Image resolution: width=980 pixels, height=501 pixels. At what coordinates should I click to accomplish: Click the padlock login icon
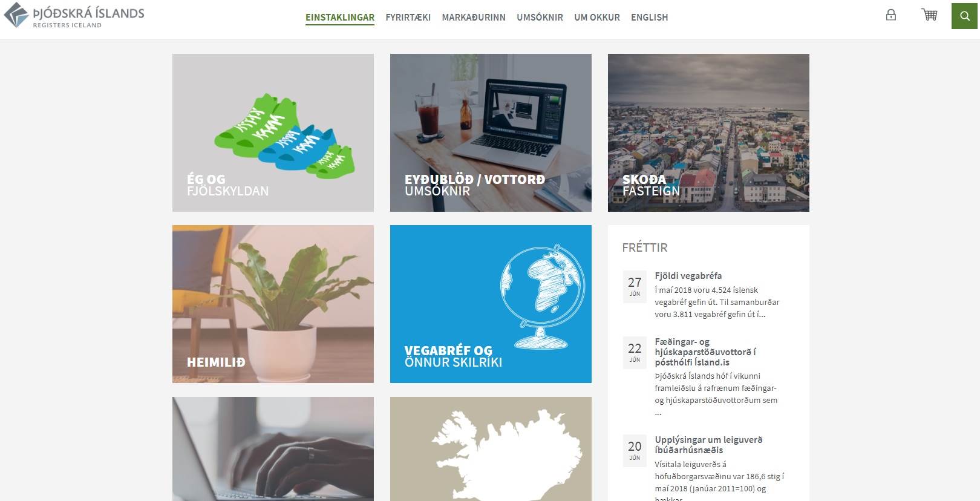pyautogui.click(x=890, y=15)
